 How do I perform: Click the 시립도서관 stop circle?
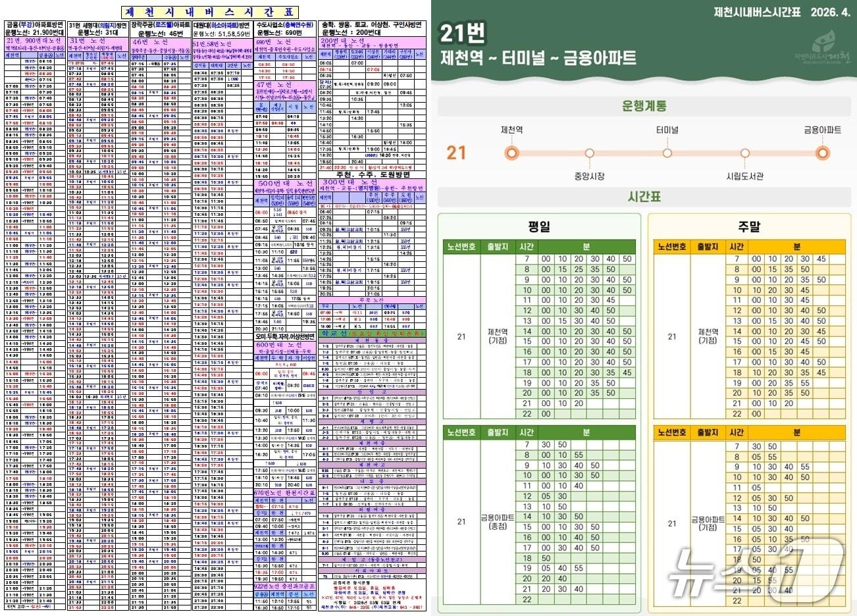click(x=744, y=152)
